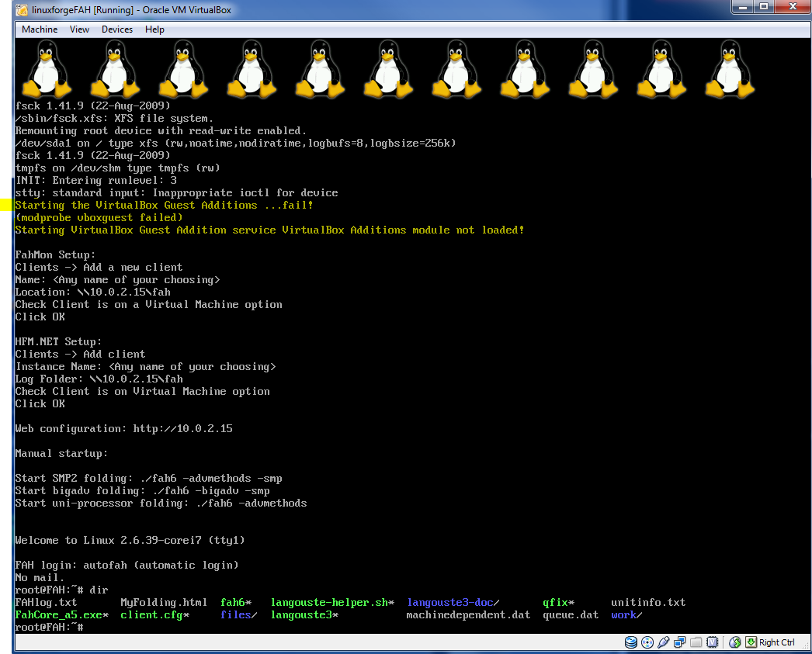Click the queue.dat file name

point(571,614)
